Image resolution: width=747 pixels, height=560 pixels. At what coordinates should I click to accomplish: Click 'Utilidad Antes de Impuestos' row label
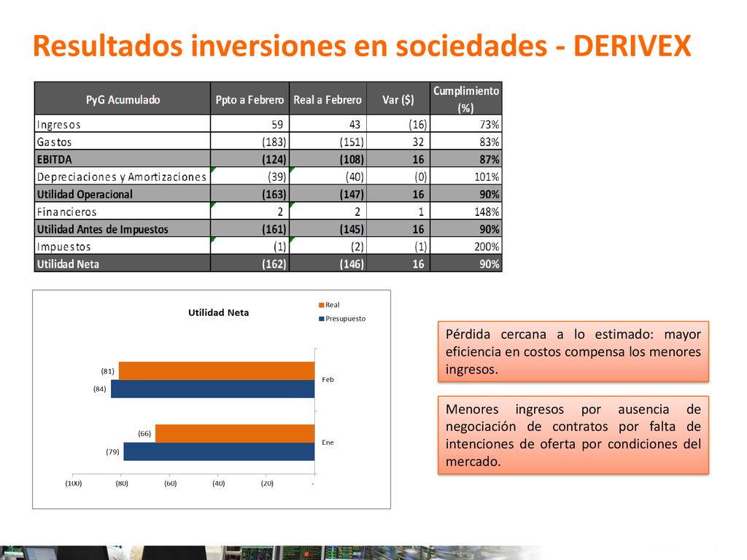tap(102, 230)
